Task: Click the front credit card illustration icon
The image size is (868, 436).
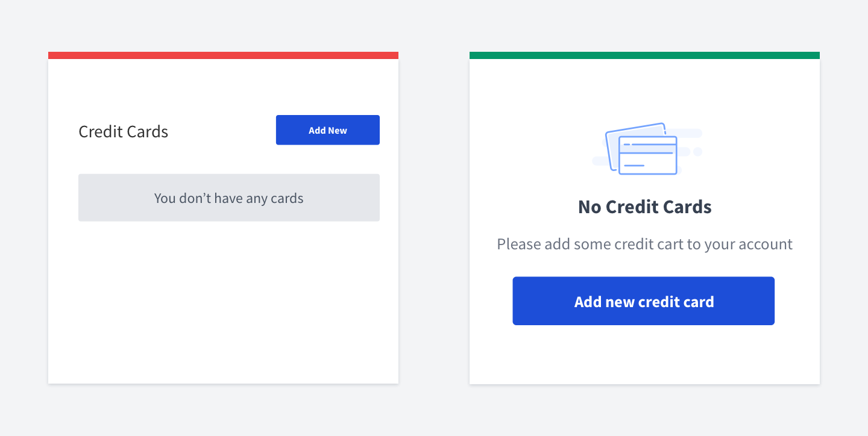Action: click(x=648, y=155)
